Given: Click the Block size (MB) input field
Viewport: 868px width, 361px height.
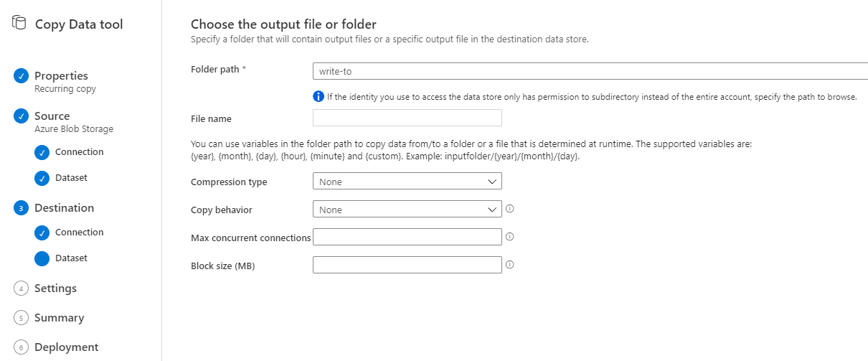Looking at the screenshot, I should [x=407, y=265].
